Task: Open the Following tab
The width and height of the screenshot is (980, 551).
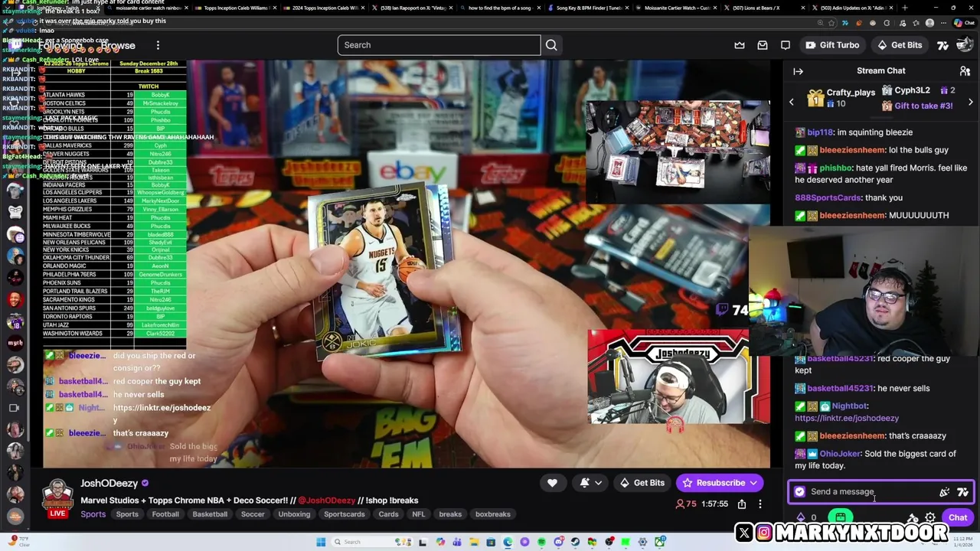Action: pos(61,45)
